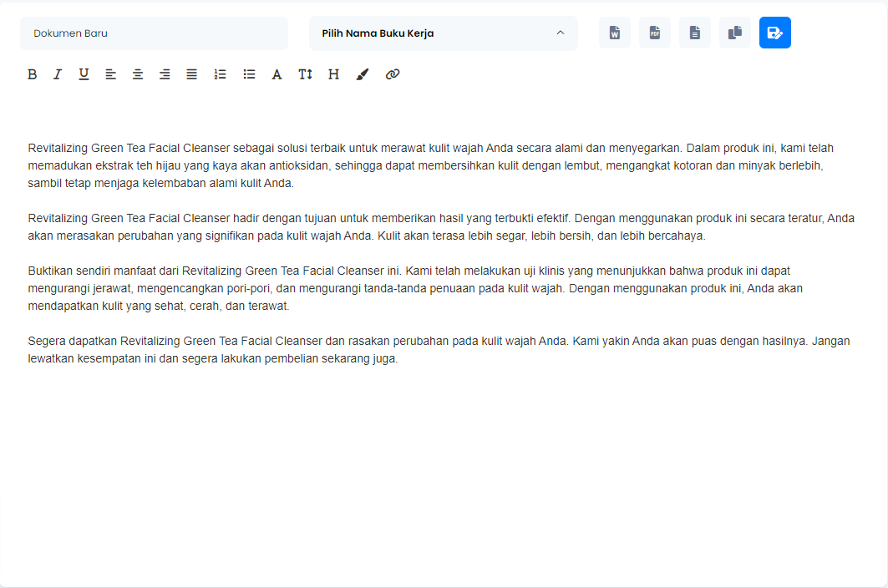Insert a numbered list

(221, 74)
